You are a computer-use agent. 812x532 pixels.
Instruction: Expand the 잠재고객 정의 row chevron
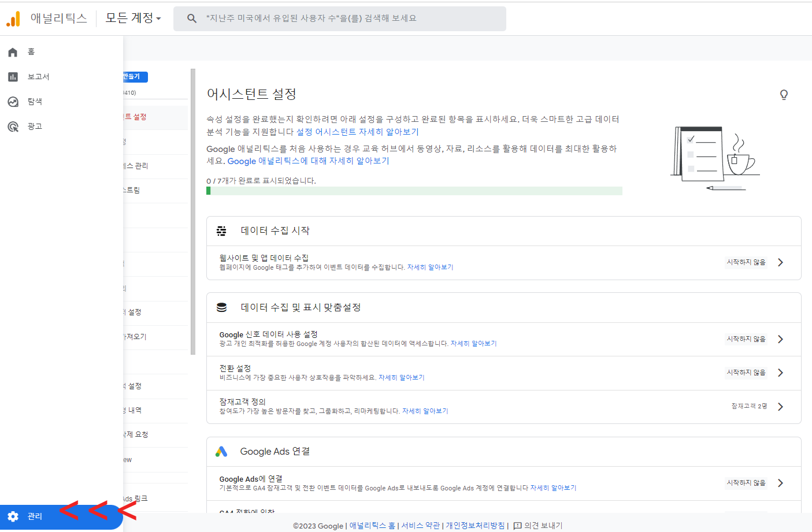click(x=780, y=407)
